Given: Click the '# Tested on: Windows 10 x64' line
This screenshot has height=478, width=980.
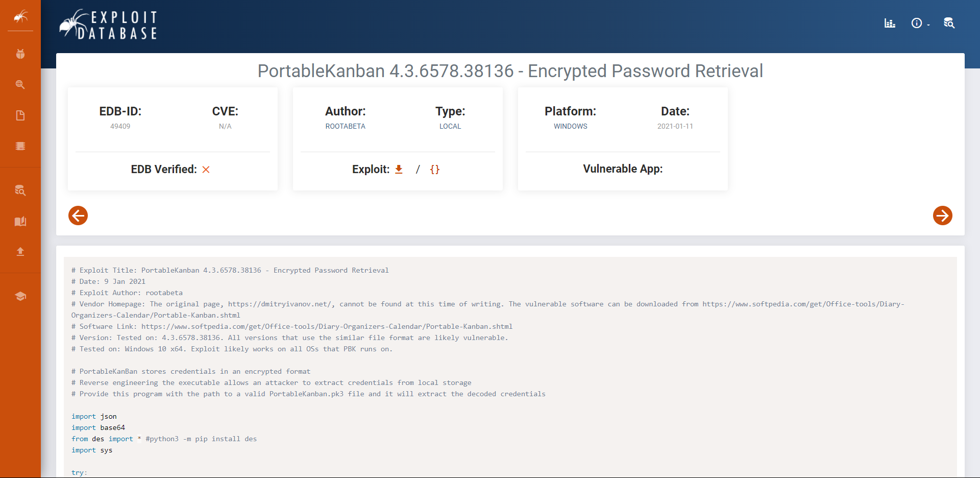Looking at the screenshot, I should pos(232,349).
